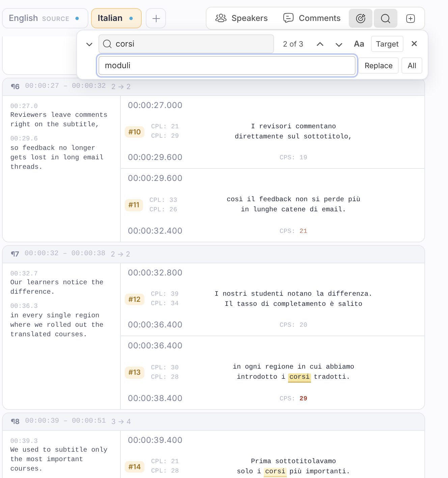Click source text 'Reviewers leave comments'
This screenshot has width=448, height=478.
(x=59, y=115)
